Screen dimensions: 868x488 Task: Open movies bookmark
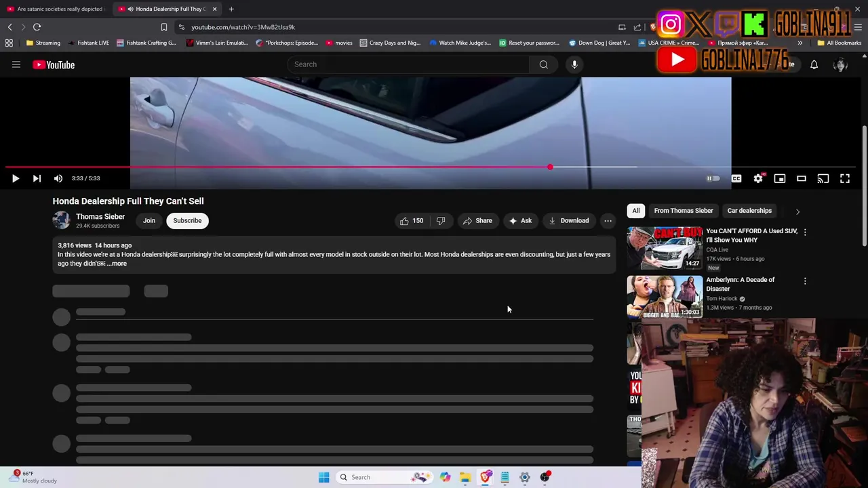(339, 43)
